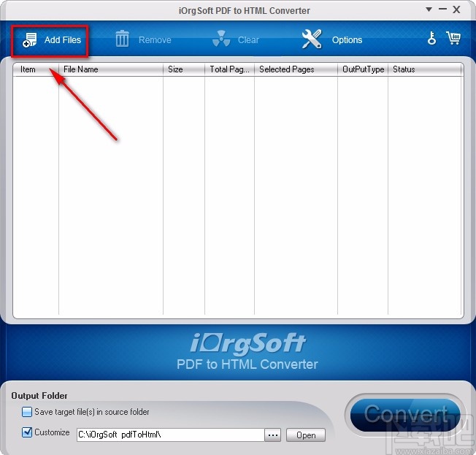Enable Save target file(s) in source folder
The height and width of the screenshot is (455, 476).
click(x=27, y=412)
